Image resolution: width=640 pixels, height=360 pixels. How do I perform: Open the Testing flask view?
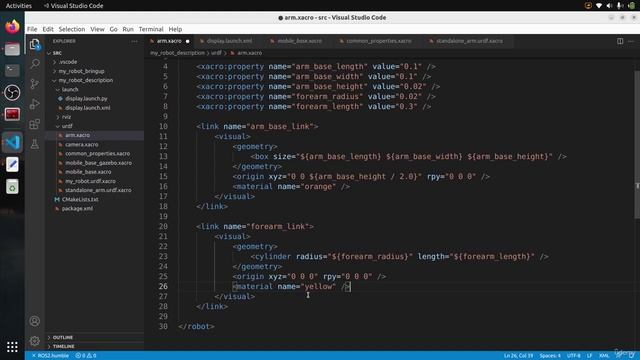click(35, 144)
